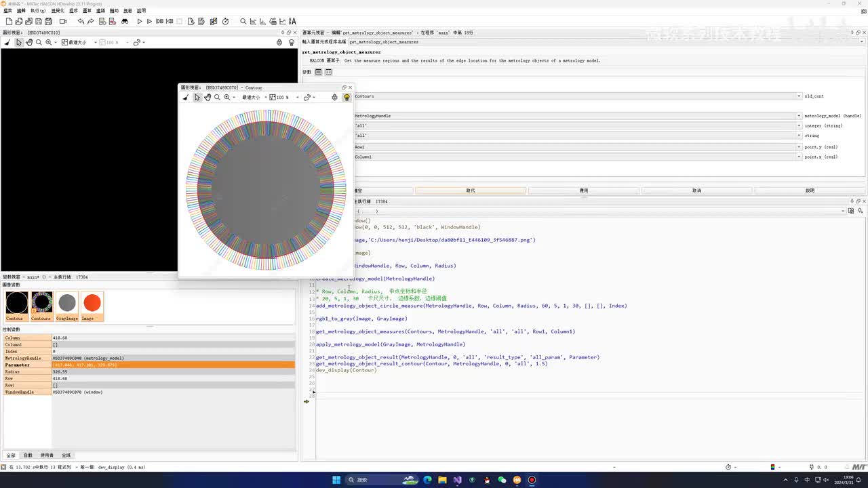
Task: Expand the Contours parameter dropdown arrow
Action: 800,96
